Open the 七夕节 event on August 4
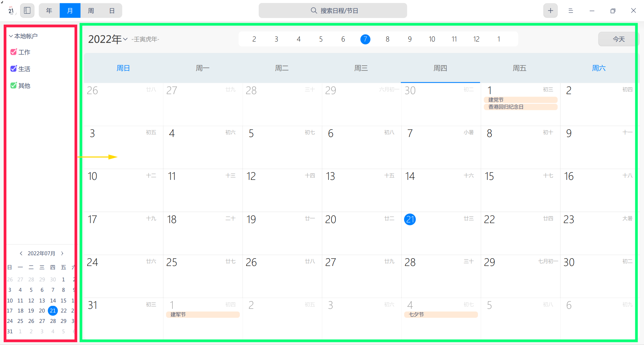The width and height of the screenshot is (644, 345). (x=441, y=315)
